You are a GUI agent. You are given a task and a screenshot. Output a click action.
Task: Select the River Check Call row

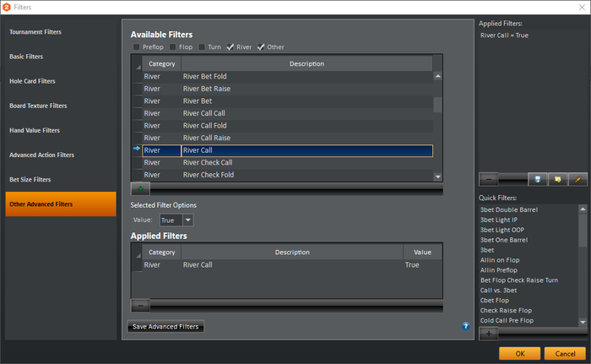(288, 162)
